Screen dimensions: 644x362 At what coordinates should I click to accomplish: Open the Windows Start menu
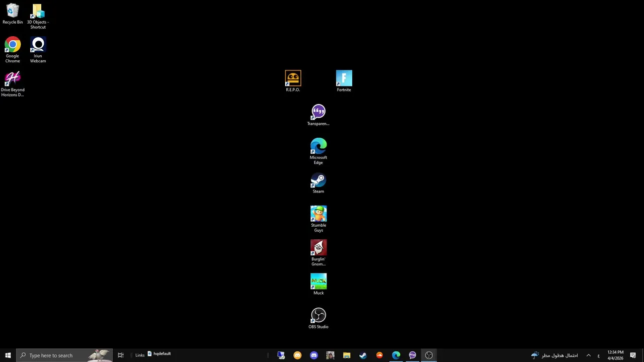8,355
